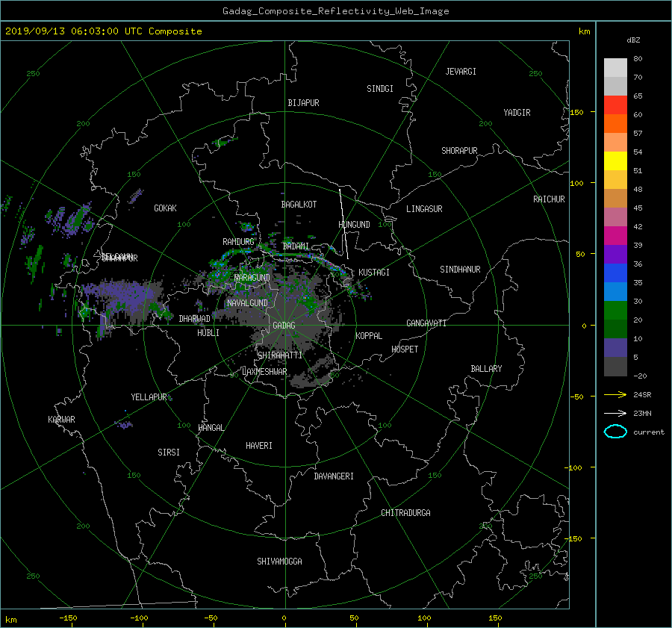
Task: Click the HUBLI city label
Action: pyautogui.click(x=208, y=333)
